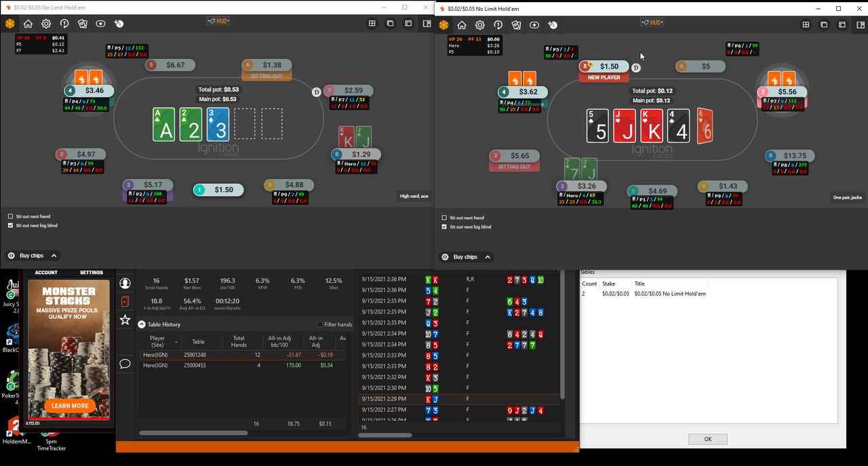Open HUD dropdown in right table window
This screenshot has width=868, height=466.
click(652, 22)
